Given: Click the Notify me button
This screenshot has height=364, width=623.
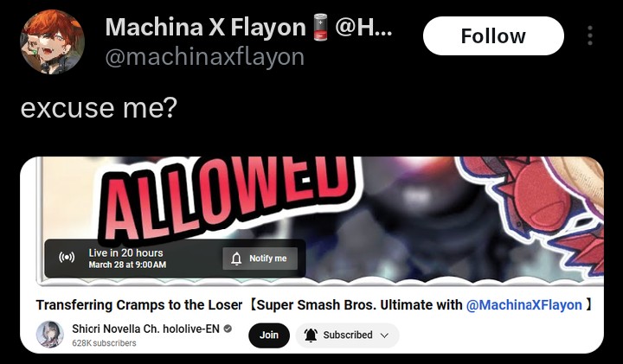Looking at the screenshot, I should 260,259.
